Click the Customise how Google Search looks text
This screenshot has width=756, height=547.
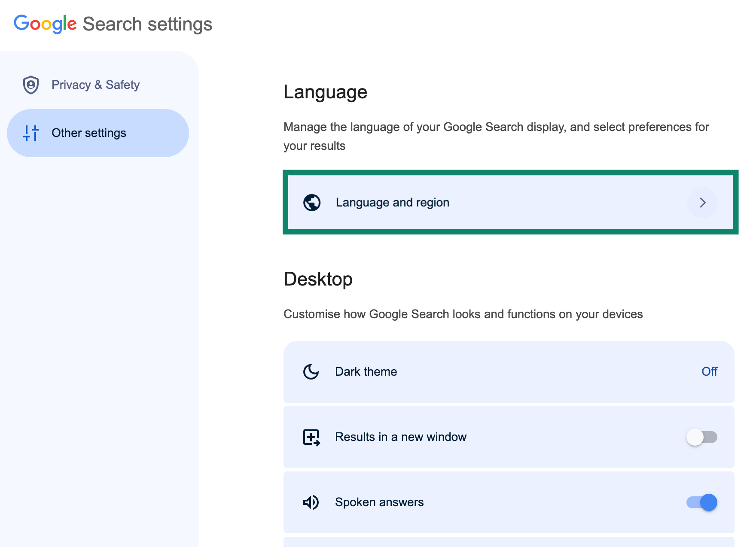pyautogui.click(x=463, y=314)
